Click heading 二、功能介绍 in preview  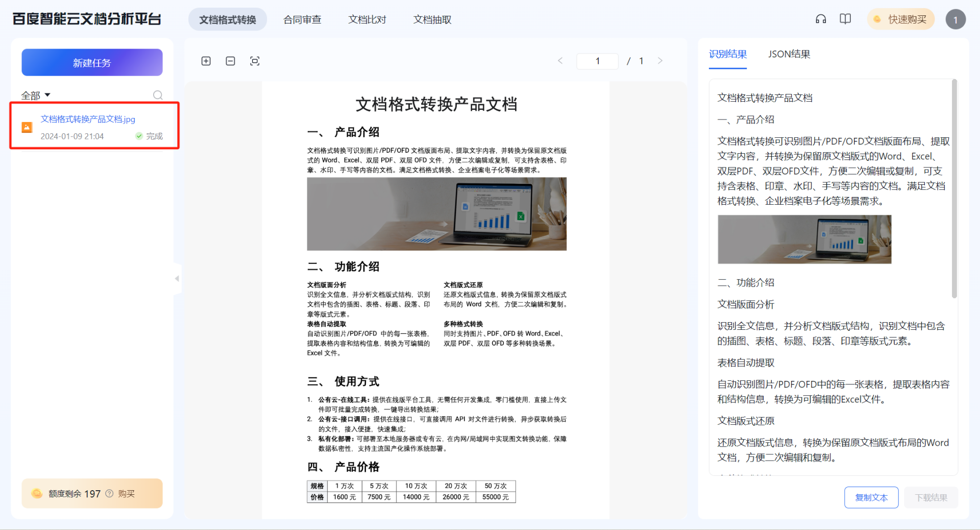(343, 267)
